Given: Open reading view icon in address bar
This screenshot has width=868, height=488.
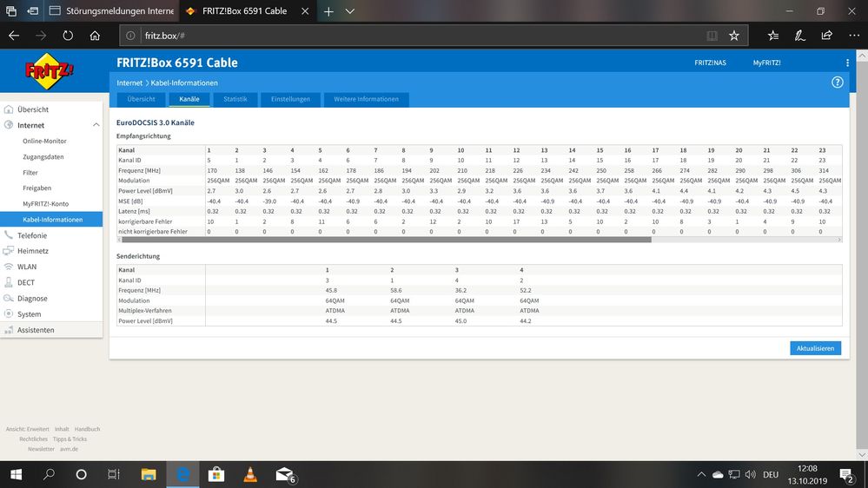Looking at the screenshot, I should pyautogui.click(x=712, y=36).
